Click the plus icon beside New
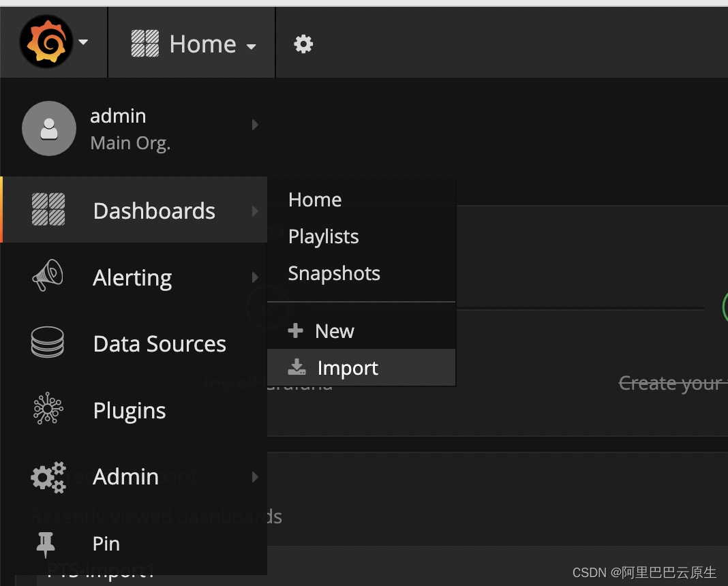This screenshot has width=728, height=586. click(x=295, y=330)
